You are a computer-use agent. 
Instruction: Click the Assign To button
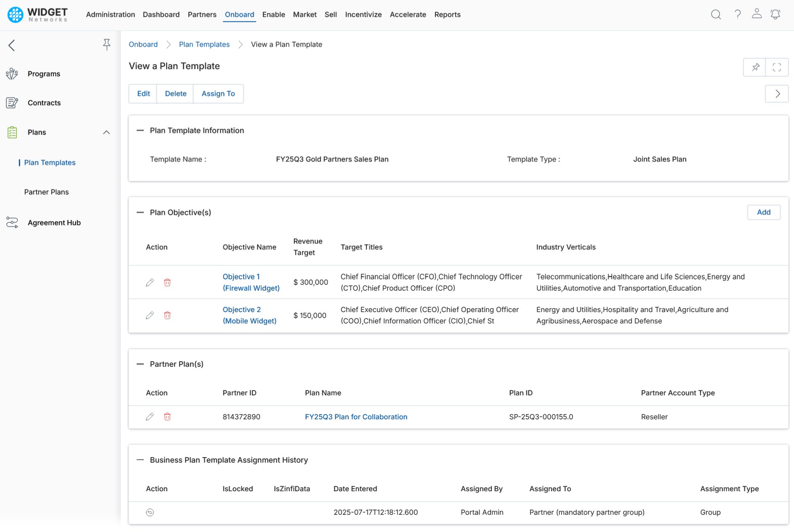point(218,94)
